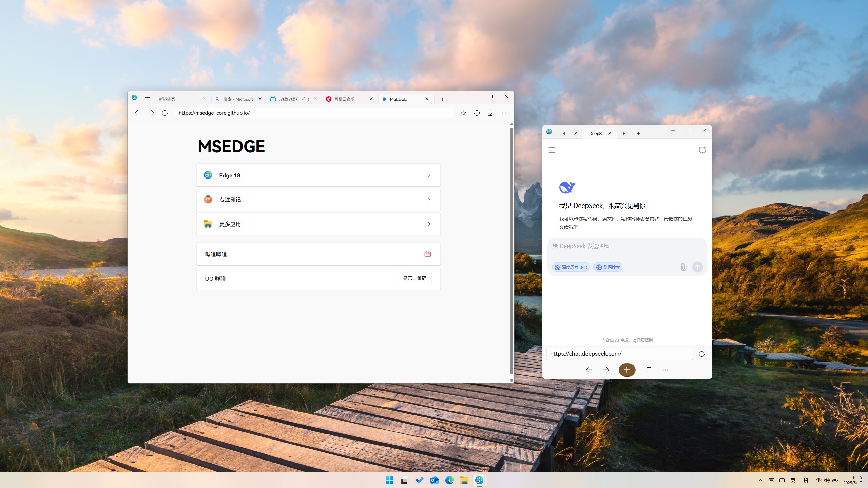868x488 pixels.
Task: Click the DeepSeek window URL field
Action: (619, 354)
